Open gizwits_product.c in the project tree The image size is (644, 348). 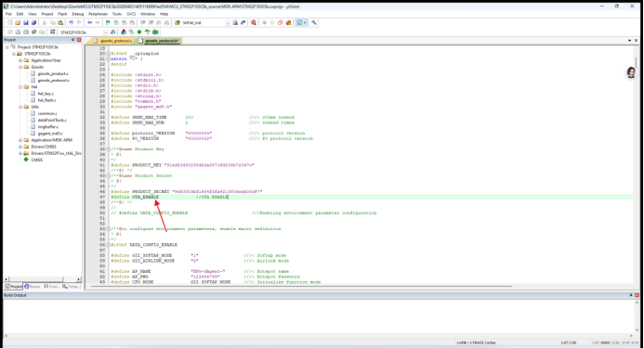pyautogui.click(x=53, y=74)
